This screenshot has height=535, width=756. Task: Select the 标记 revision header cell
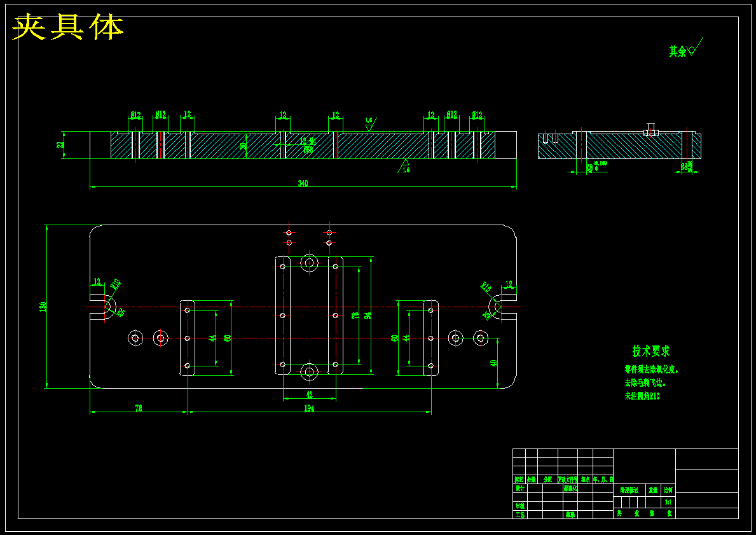pyautogui.click(x=519, y=480)
